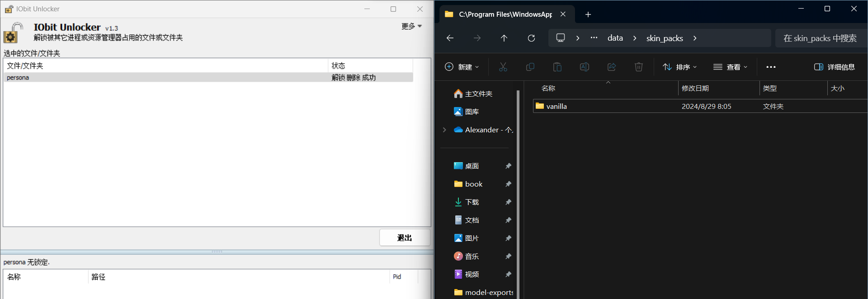This screenshot has height=299, width=868.
Task: Close the C:\Program Files\WindowsApps tab
Action: tap(563, 14)
